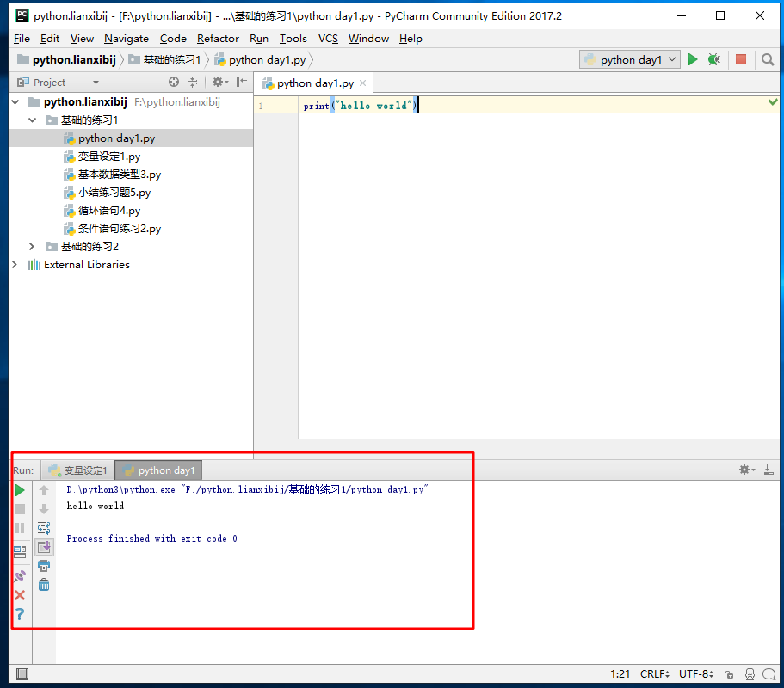This screenshot has height=688, width=784.
Task: Open the View menu
Action: [x=82, y=39]
